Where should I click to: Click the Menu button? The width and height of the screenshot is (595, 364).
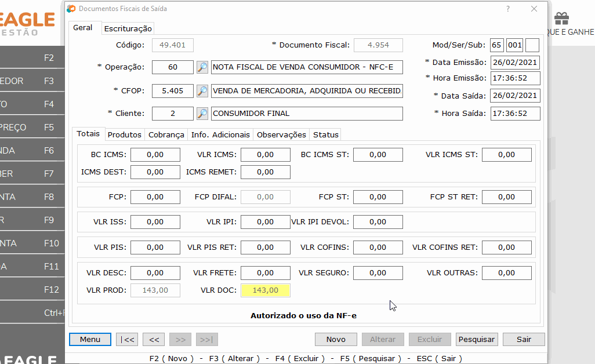click(90, 339)
